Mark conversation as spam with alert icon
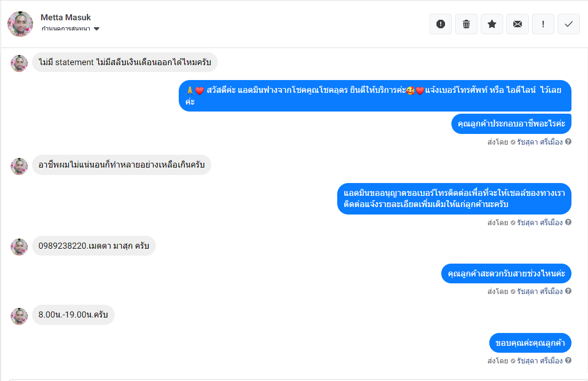Screen dimensions: 588x381 point(441,24)
